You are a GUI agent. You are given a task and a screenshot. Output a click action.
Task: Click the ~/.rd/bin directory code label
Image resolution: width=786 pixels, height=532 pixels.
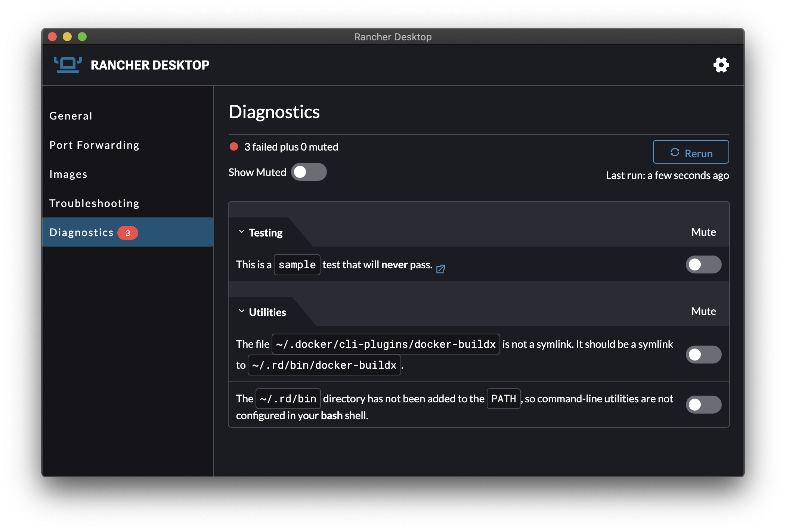pos(288,399)
